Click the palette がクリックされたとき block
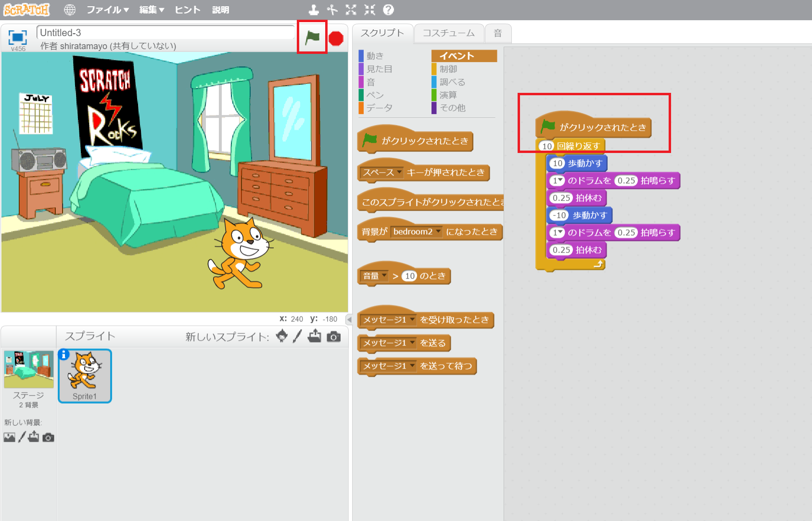812x521 pixels. [x=416, y=140]
